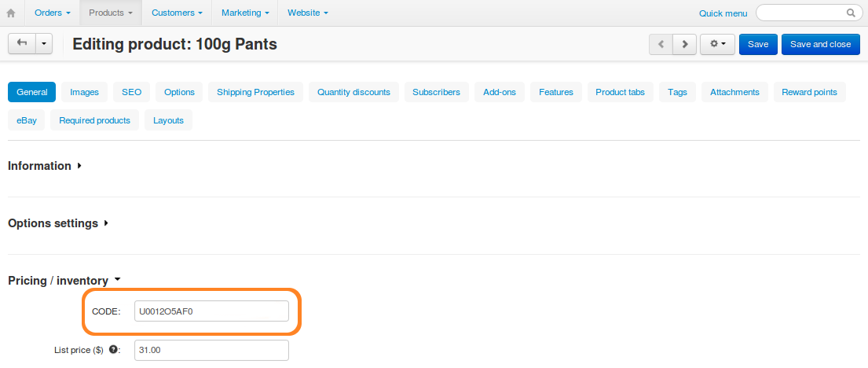
Task: Go to the home icon
Action: pyautogui.click(x=10, y=13)
